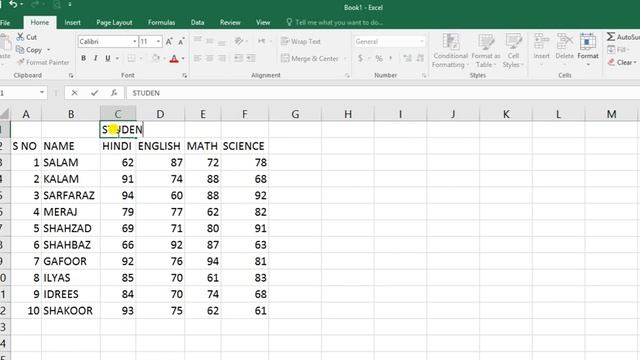Expand the Name Box dropdown arrow
Image resolution: width=640 pixels, height=360 pixels.
(42, 93)
